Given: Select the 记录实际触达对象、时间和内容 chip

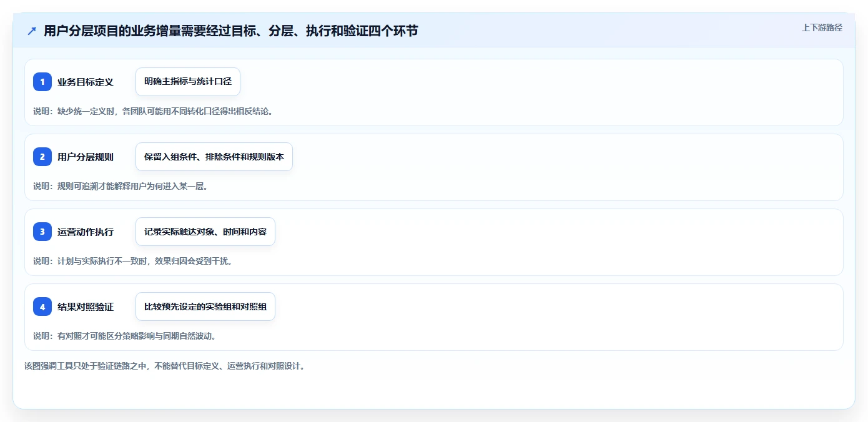Looking at the screenshot, I should click(205, 232).
